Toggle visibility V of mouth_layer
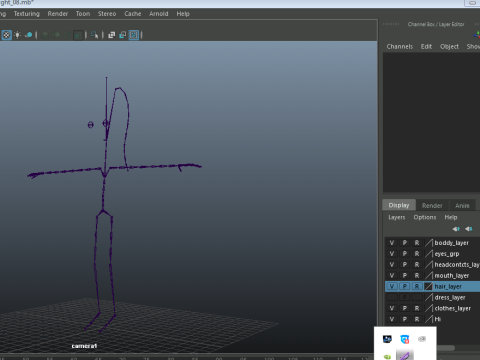Viewport: 480px width, 360px height. pyautogui.click(x=392, y=275)
